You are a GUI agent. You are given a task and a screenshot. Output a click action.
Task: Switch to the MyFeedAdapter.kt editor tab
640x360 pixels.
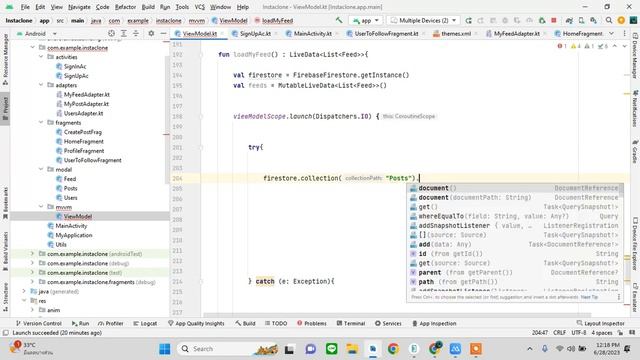coord(516,33)
